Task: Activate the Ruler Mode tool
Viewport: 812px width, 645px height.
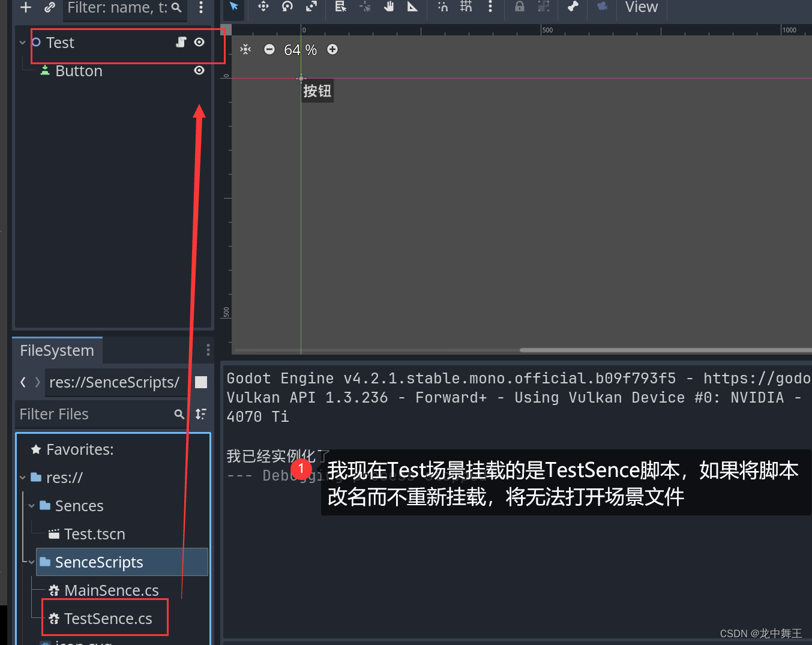Action: click(x=413, y=7)
